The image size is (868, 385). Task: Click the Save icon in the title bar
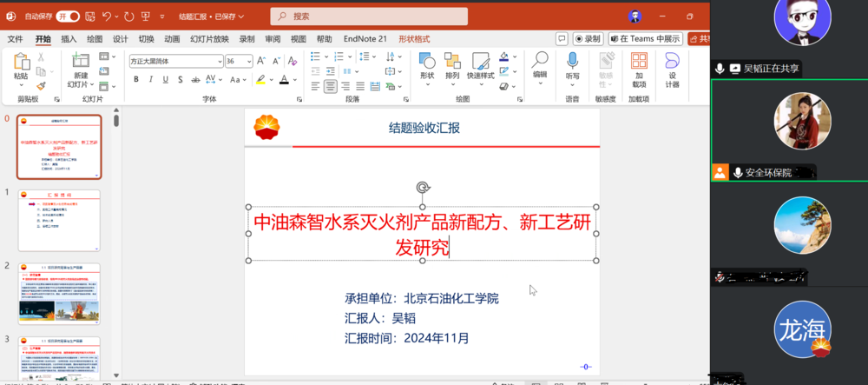90,17
